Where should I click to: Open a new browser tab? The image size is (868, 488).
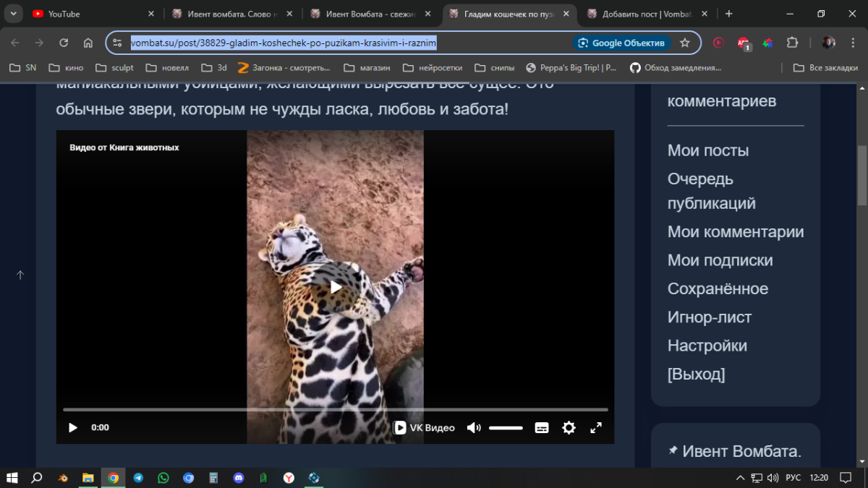(x=728, y=14)
